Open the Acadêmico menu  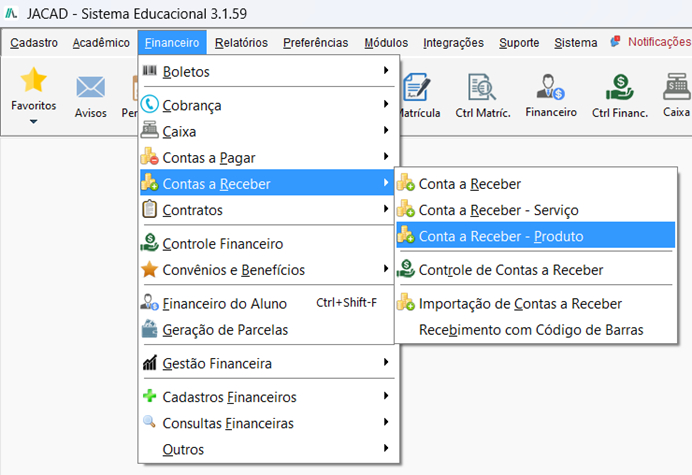coord(101,42)
